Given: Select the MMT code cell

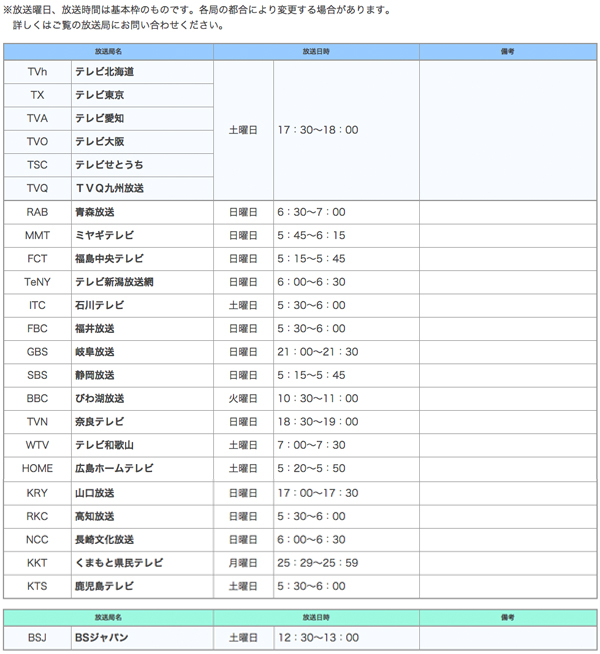Looking at the screenshot, I should [38, 236].
